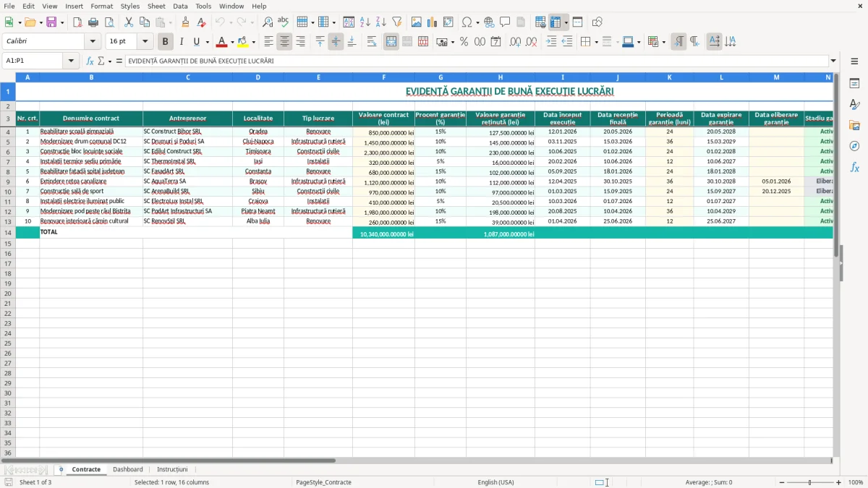Click the Clear Direct Formatting icon
This screenshot has height=488, width=868.
(202, 22)
